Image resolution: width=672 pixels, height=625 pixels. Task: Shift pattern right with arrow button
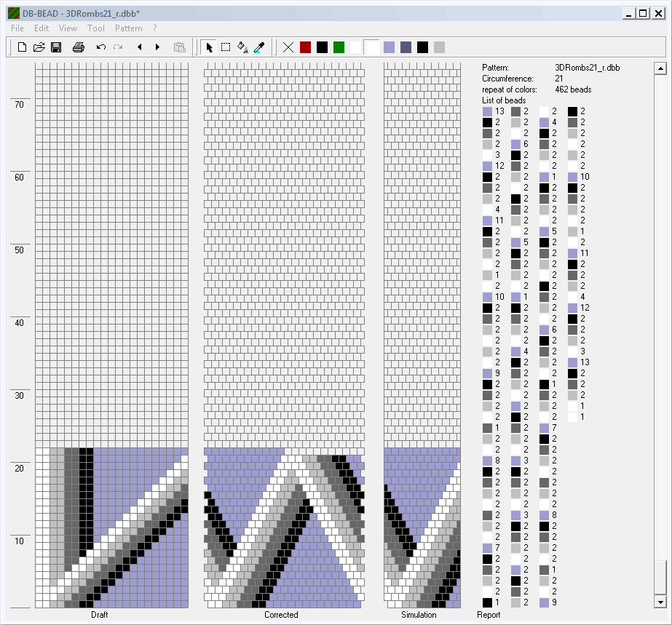coord(157,47)
